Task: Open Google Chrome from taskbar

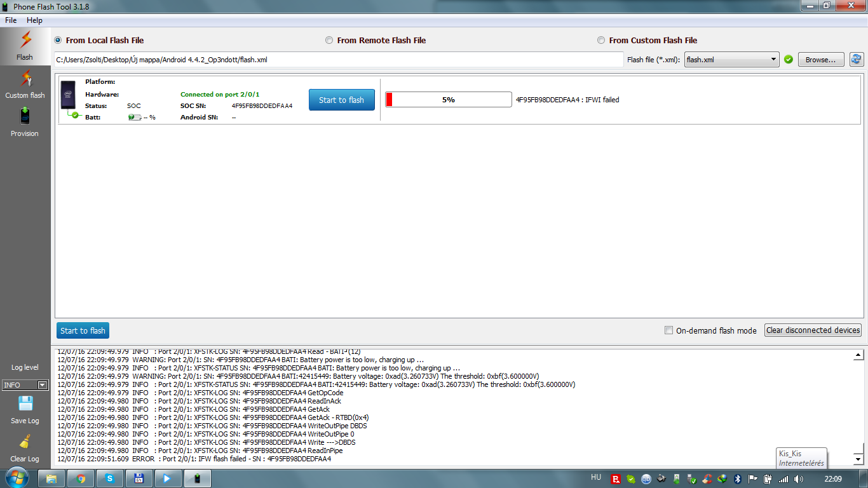Action: pyautogui.click(x=81, y=478)
